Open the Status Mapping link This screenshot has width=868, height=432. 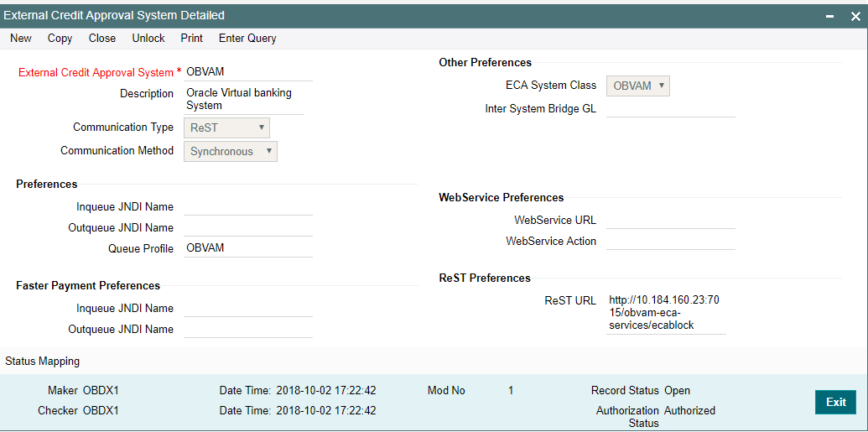click(43, 361)
